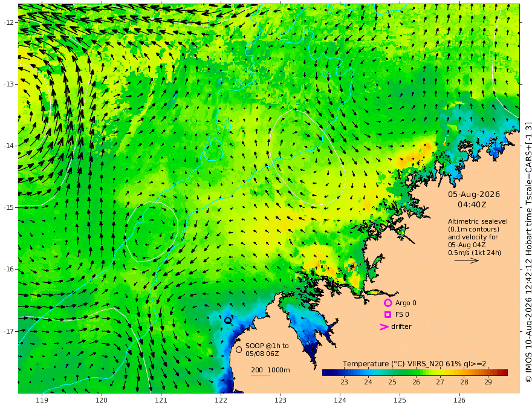532x411 pixels.
Task: Click the longitude label 121
Action: coord(161,400)
